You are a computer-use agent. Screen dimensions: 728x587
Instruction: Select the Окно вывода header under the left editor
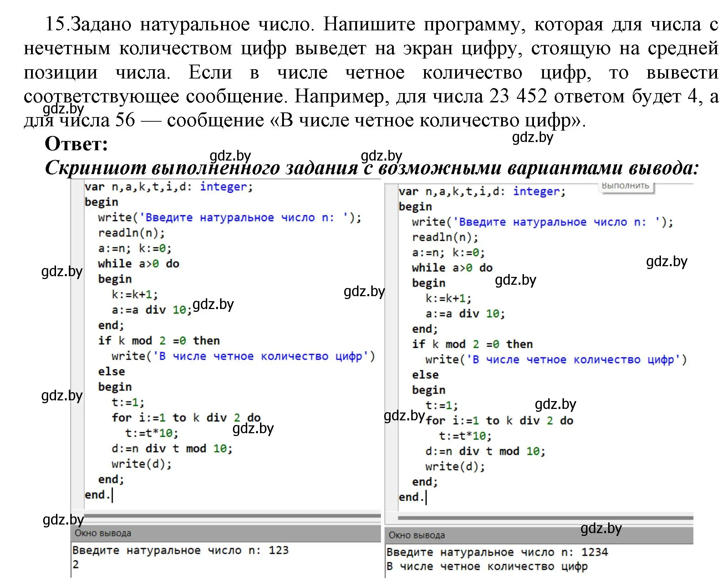click(226, 533)
